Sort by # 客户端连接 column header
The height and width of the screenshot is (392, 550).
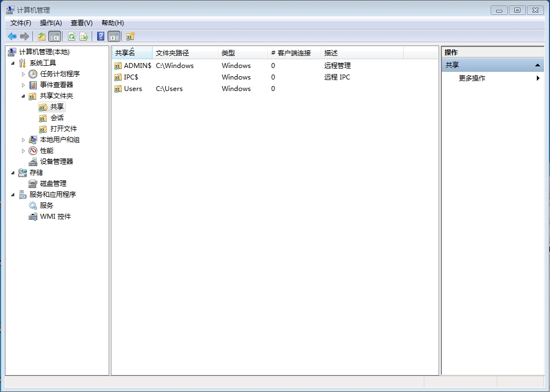click(294, 53)
